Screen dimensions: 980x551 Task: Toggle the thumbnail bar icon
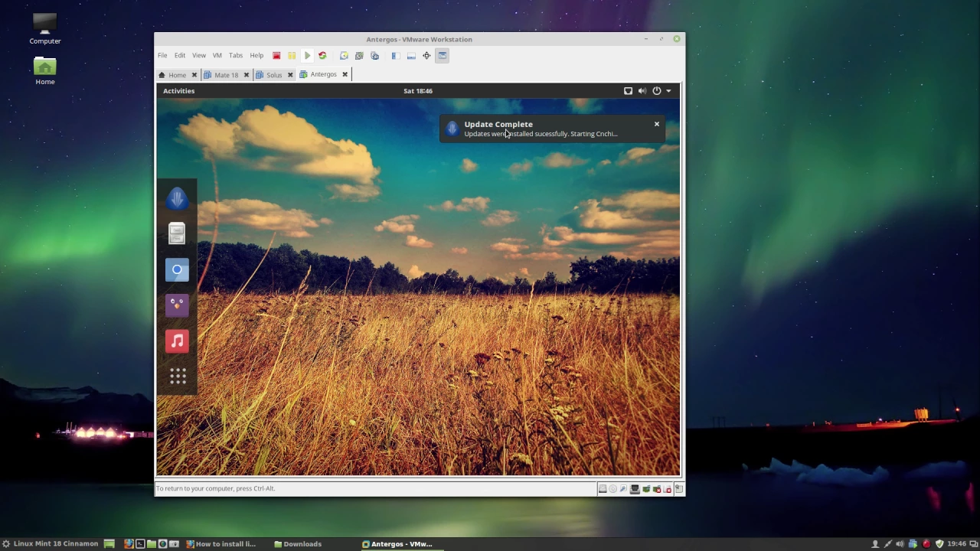click(x=411, y=55)
